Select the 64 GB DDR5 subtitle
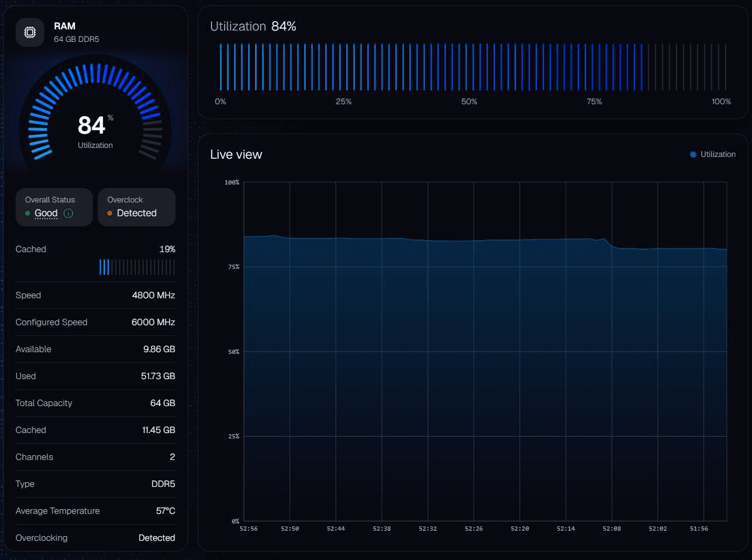Image resolution: width=752 pixels, height=560 pixels. coord(76,39)
